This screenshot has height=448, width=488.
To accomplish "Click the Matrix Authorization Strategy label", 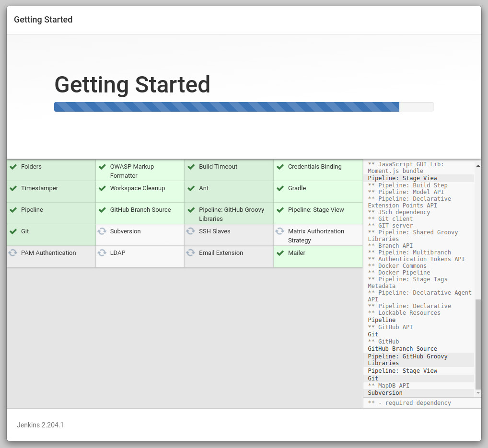I will [x=316, y=236].
